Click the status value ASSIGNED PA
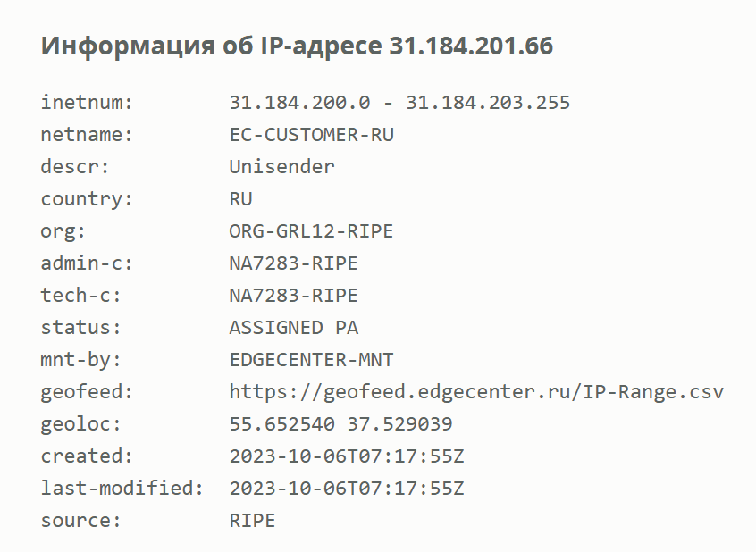The height and width of the screenshot is (552, 756). tap(294, 327)
